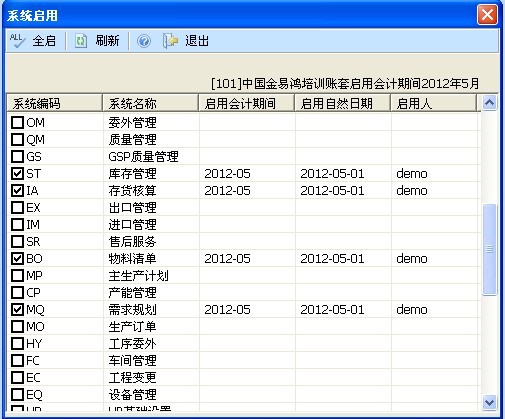Screen dimensions: 505x419
Task: Select the 存货核算 row name cell
Action: click(x=151, y=190)
